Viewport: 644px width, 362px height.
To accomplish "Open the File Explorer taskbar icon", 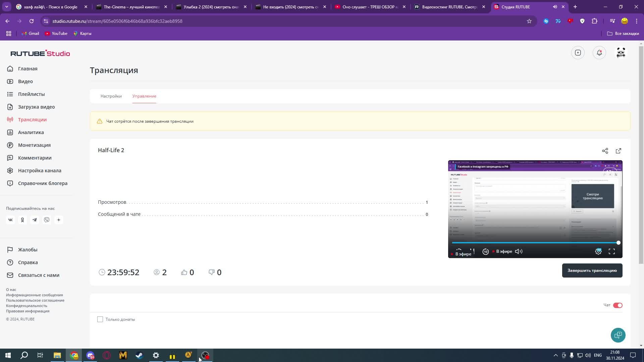I will pyautogui.click(x=57, y=355).
